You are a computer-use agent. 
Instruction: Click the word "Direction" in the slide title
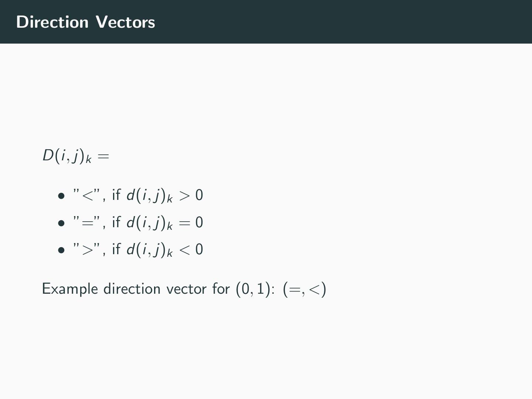click(52, 22)
